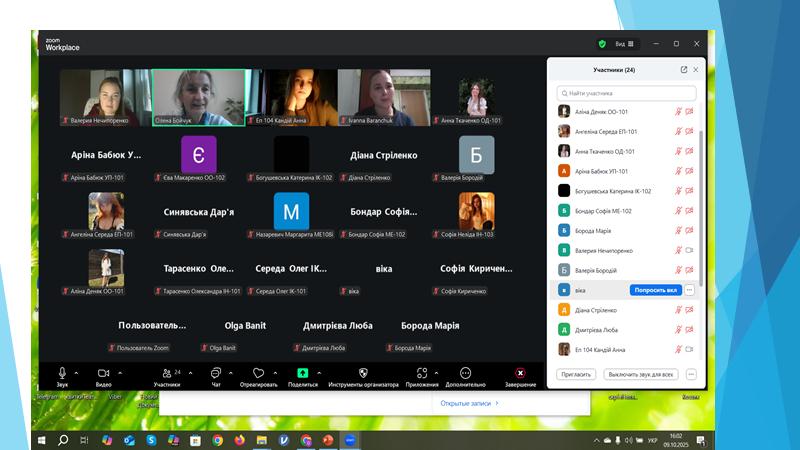Open the Вид layout dropdown
The width and height of the screenshot is (800, 450).
tap(623, 44)
